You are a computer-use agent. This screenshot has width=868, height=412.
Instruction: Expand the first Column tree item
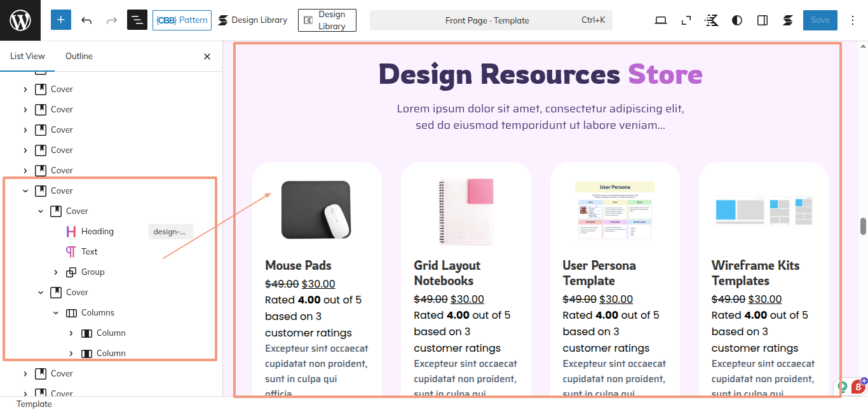coord(71,333)
